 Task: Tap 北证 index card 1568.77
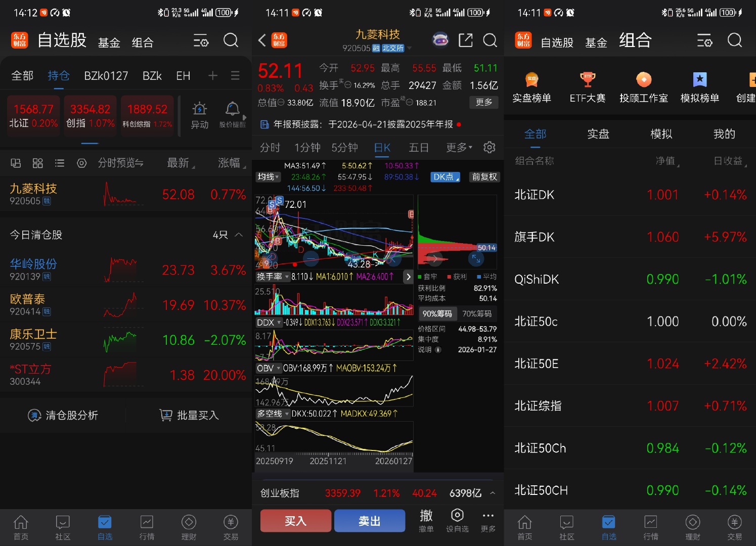(33, 116)
